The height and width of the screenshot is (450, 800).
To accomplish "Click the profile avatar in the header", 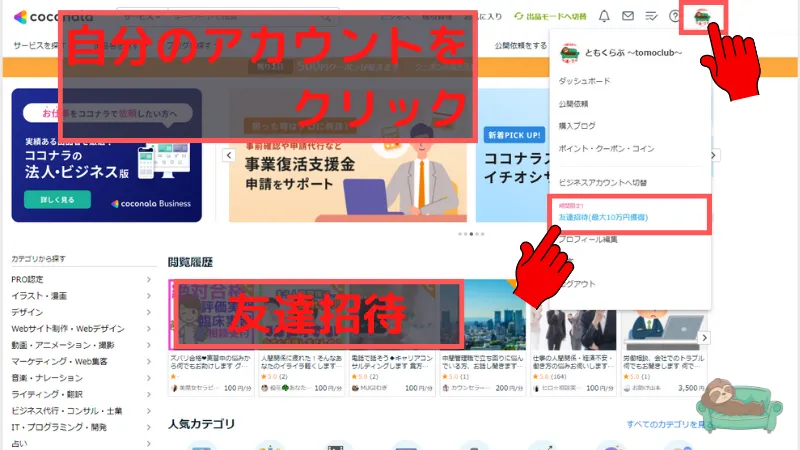I will [702, 16].
